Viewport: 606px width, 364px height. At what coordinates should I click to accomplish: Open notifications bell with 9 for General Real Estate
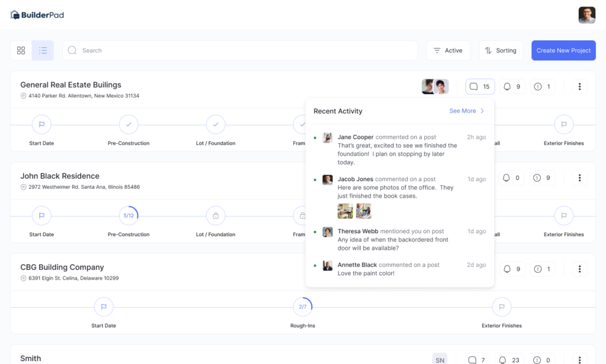point(512,86)
